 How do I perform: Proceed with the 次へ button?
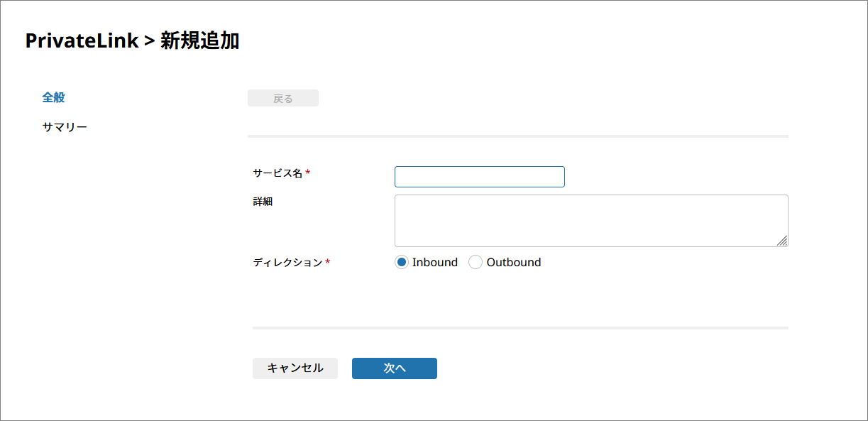(394, 368)
